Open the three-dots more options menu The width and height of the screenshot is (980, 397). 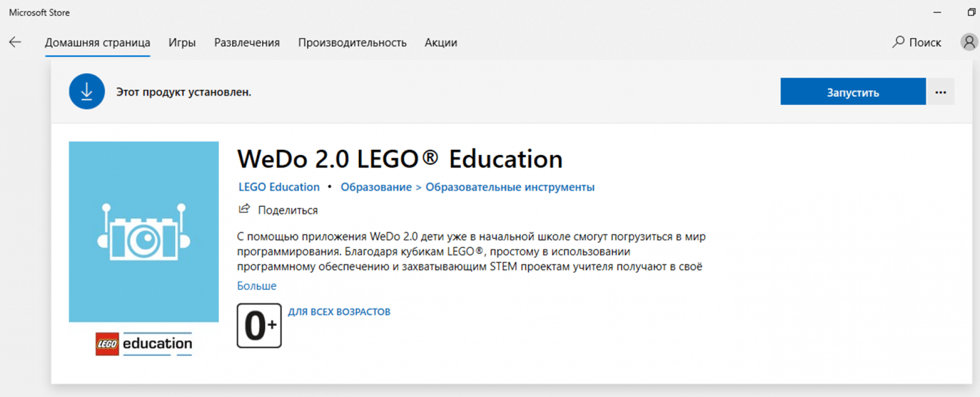pyautogui.click(x=941, y=92)
